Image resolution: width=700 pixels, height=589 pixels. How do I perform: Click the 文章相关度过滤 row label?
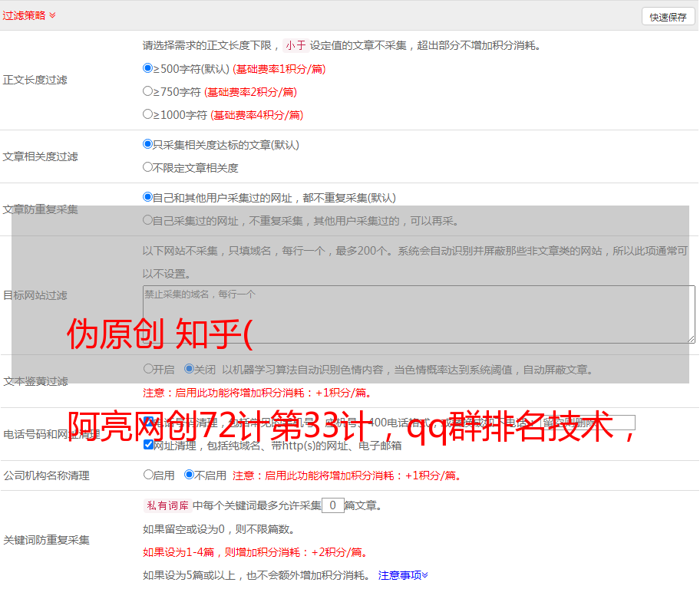[x=40, y=156]
